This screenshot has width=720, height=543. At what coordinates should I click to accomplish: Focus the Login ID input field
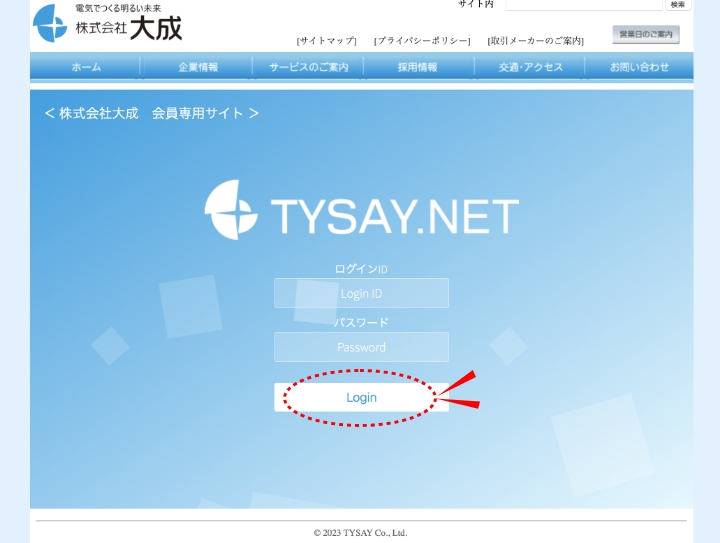[x=361, y=293]
